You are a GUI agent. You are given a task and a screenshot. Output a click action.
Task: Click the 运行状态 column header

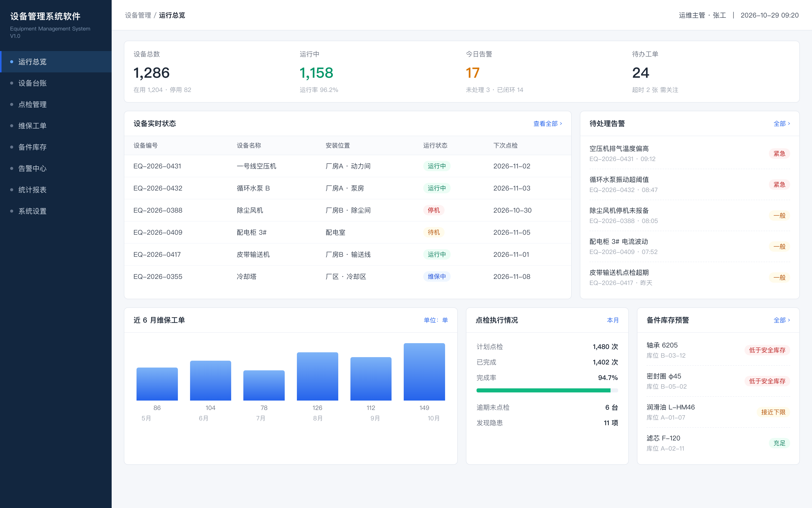435,146
